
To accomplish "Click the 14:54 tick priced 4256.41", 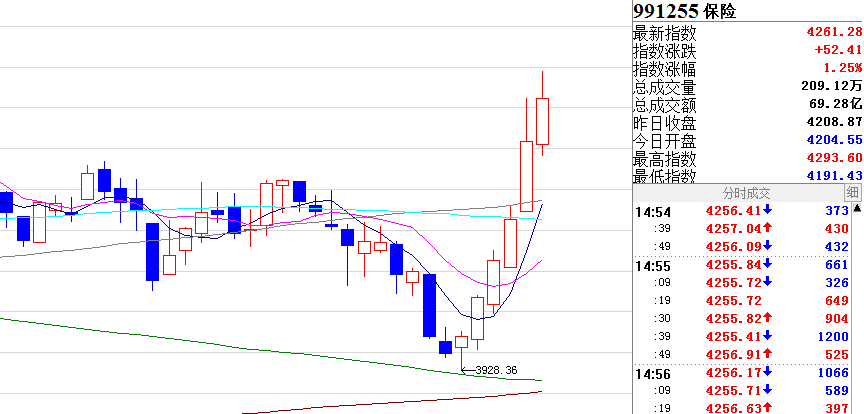I will pos(742,211).
